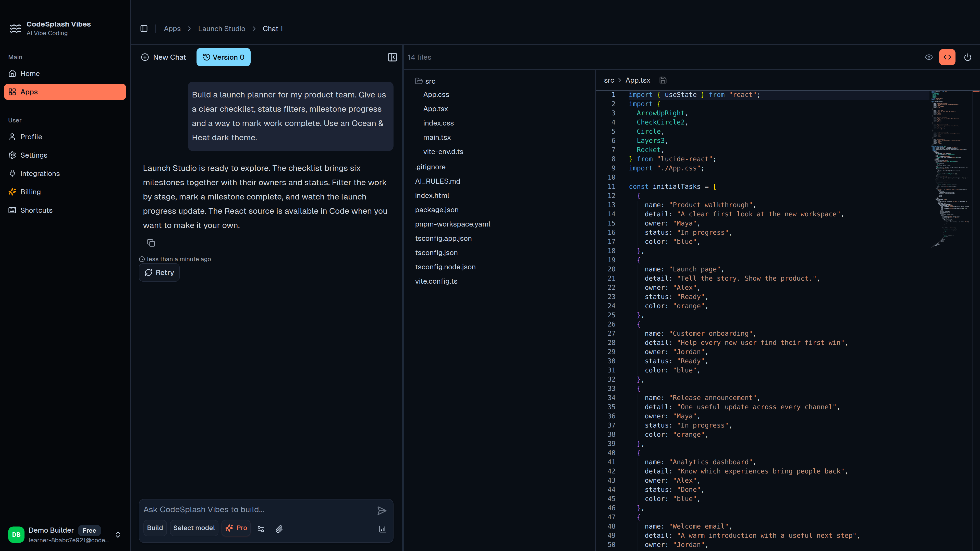Copy the assistant response
980x551 pixels.
coord(151,243)
